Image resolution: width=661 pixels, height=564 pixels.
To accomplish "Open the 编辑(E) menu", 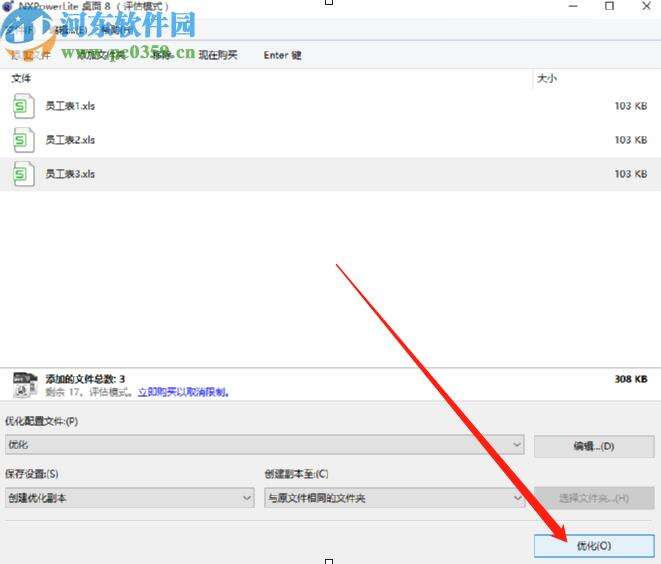I will [71, 30].
